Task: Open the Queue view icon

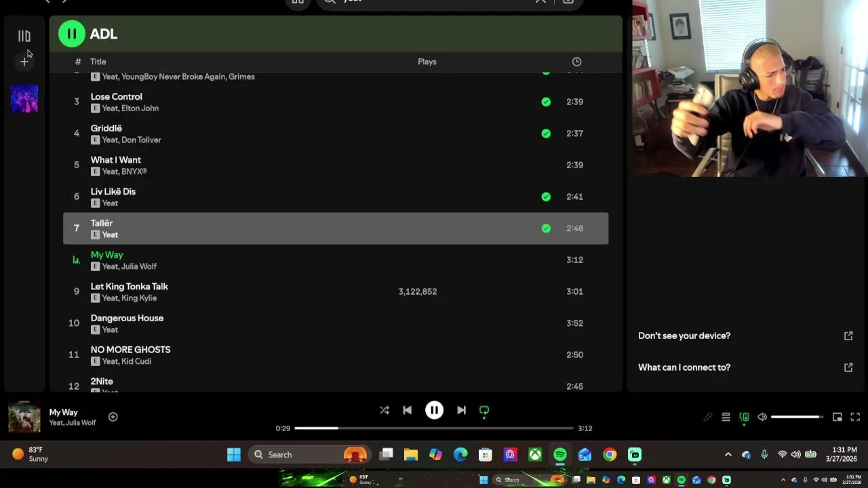Action: tap(726, 417)
